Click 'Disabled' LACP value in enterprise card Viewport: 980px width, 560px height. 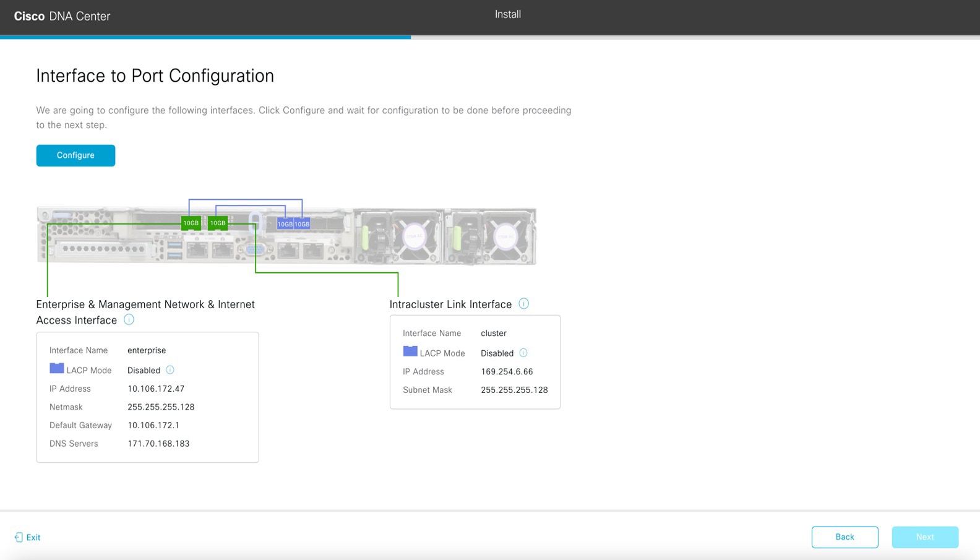(144, 370)
